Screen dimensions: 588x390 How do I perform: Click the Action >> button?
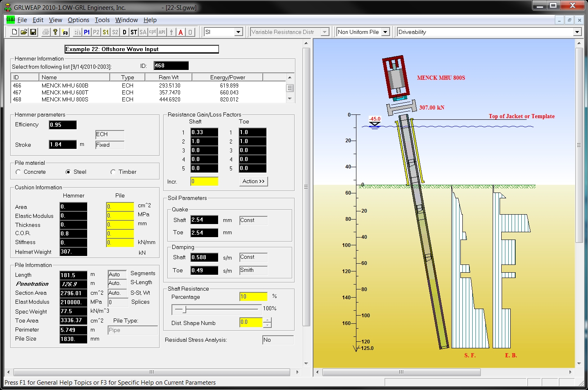click(254, 181)
